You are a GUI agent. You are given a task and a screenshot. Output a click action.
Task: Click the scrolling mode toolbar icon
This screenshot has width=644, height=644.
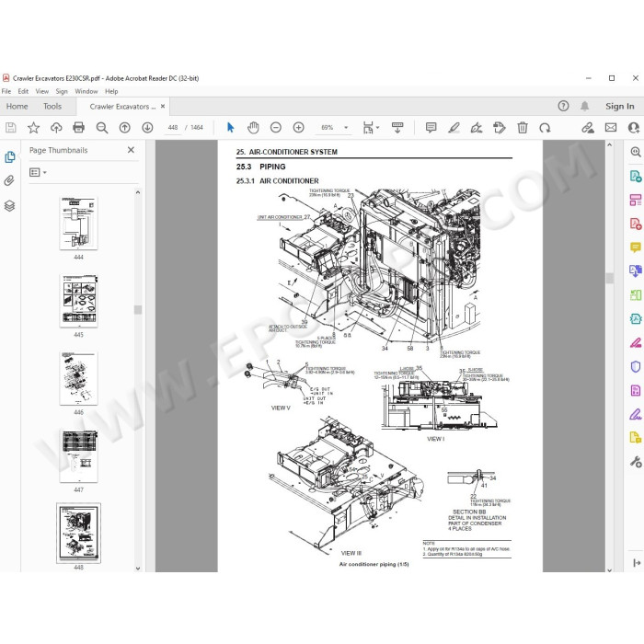point(397,128)
